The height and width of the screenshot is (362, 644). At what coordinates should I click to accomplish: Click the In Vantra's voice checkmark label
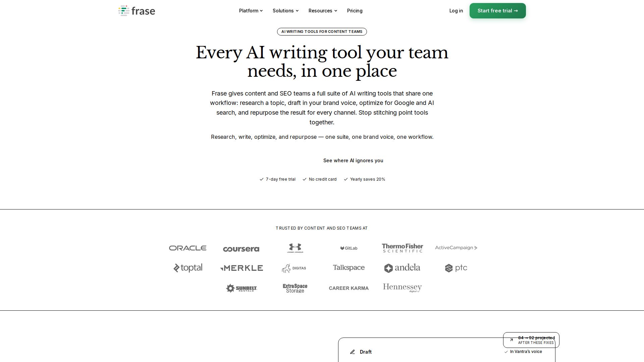pyautogui.click(x=523, y=352)
